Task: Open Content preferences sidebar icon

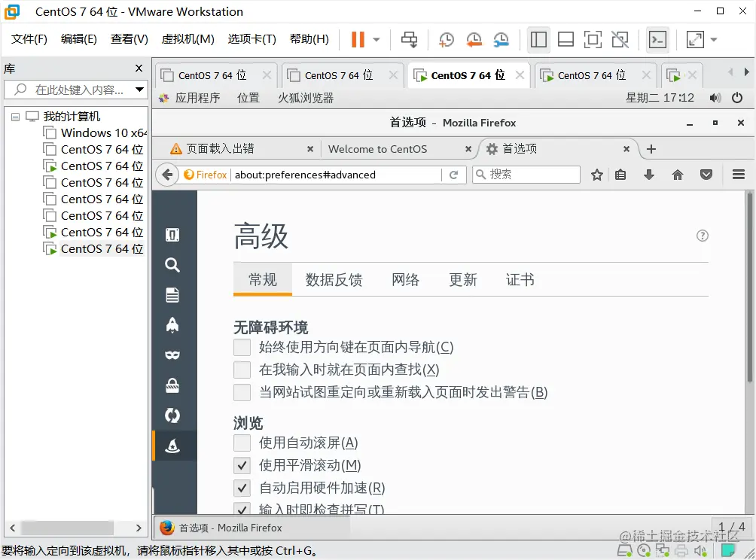Action: click(172, 295)
